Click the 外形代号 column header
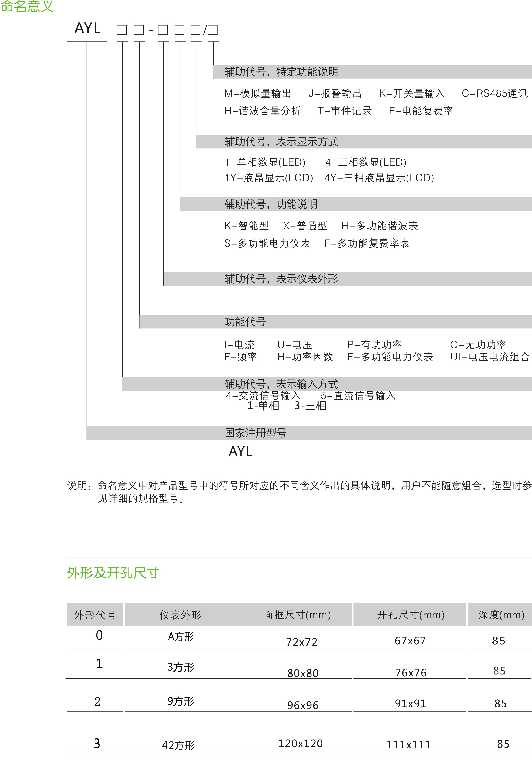 point(95,615)
